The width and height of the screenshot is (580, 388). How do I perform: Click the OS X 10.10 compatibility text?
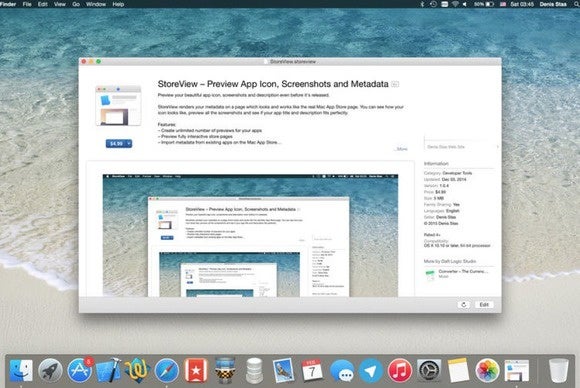coord(457,245)
